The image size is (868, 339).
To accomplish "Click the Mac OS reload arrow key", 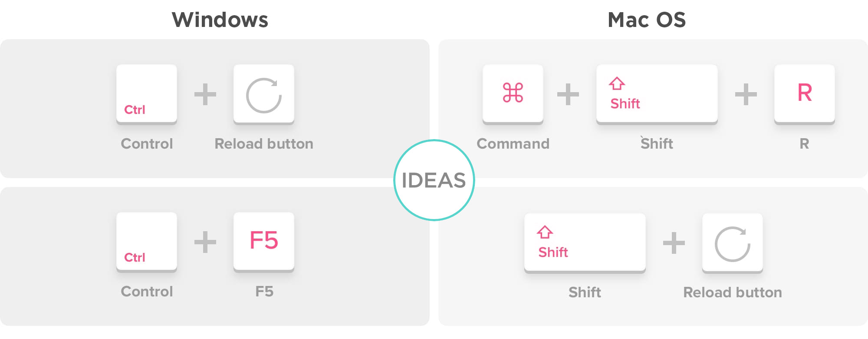I will 733,243.
